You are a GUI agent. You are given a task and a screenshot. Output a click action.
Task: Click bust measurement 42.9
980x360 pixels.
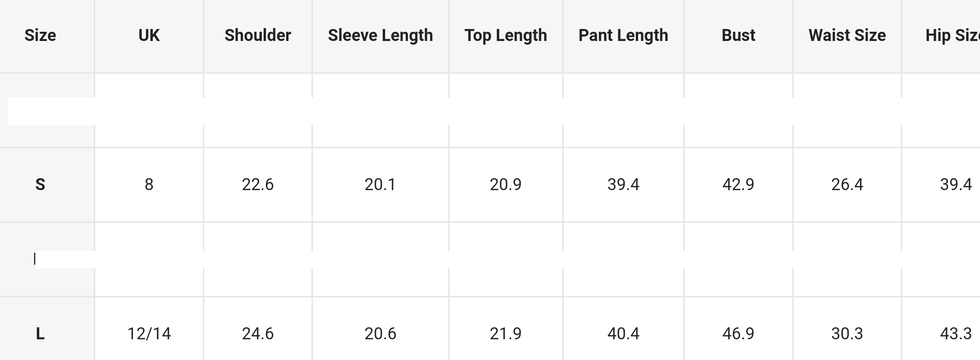[x=738, y=185]
